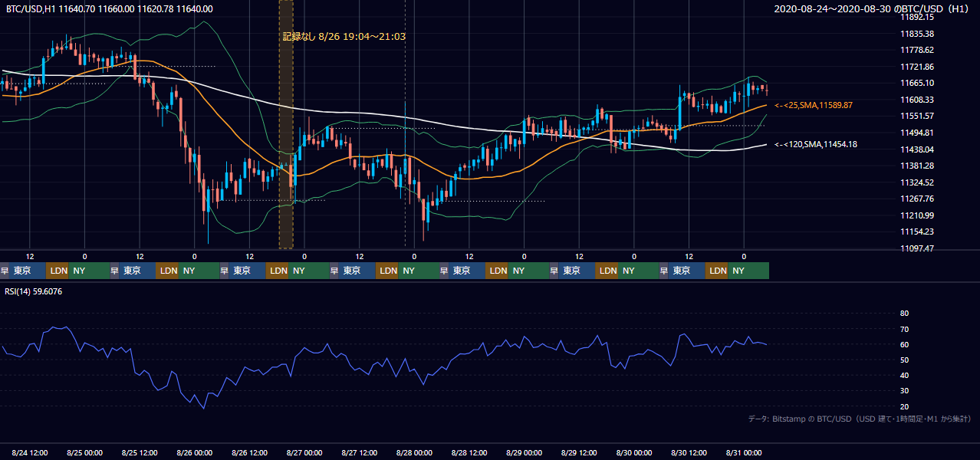Screen dimensions: 980x460
Task: Click the BTC/USD,H1 OHLC title text
Action: pos(110,9)
